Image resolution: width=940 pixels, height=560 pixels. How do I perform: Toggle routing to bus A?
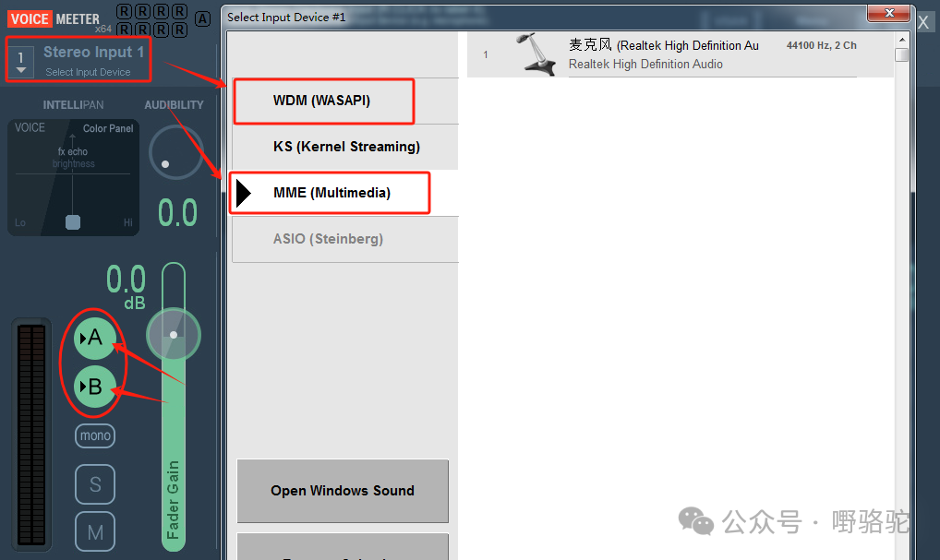coord(94,339)
